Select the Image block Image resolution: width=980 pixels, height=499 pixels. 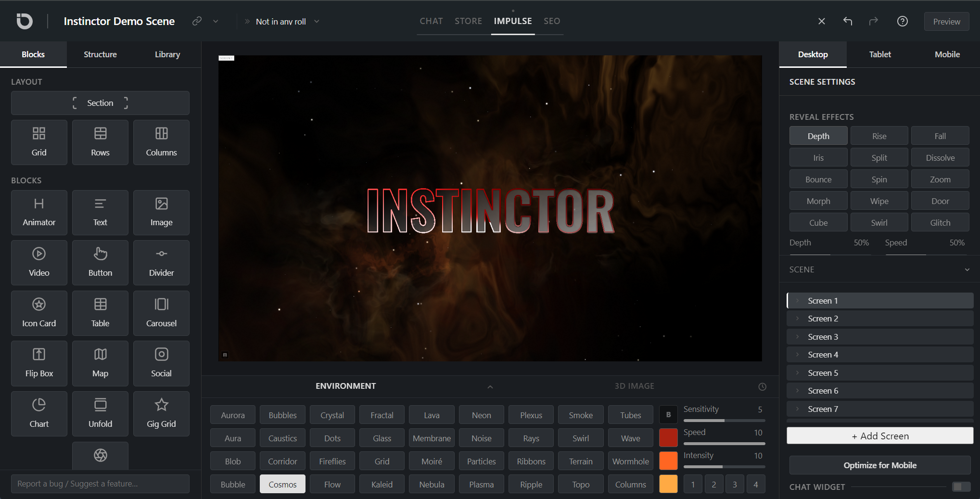coord(161,212)
